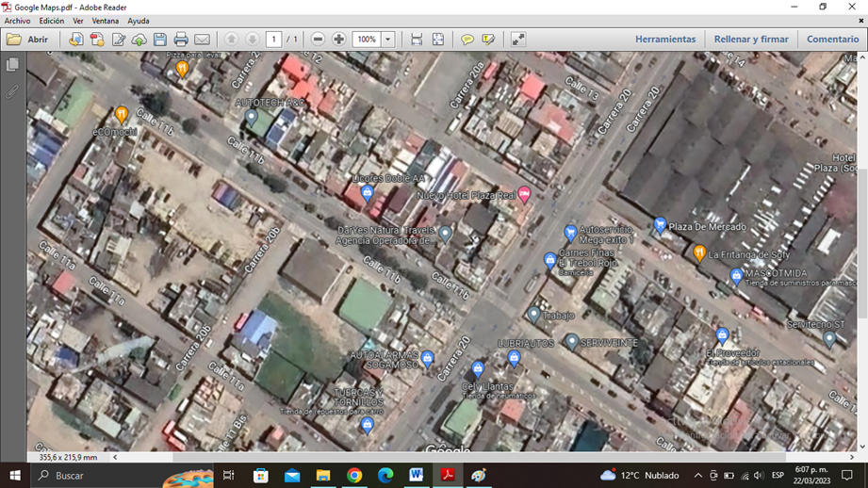Click the zoom in plus button
The height and width of the screenshot is (488, 868).
click(339, 40)
